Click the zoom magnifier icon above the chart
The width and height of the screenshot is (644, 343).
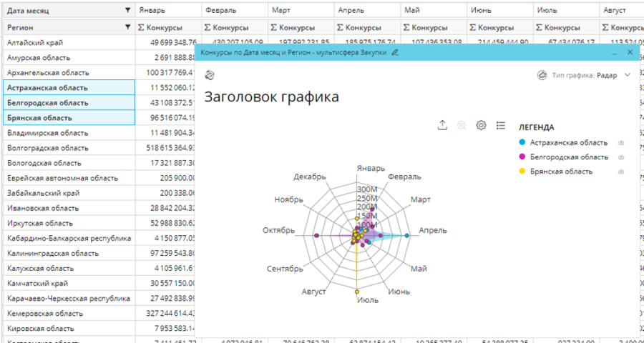[462, 125]
